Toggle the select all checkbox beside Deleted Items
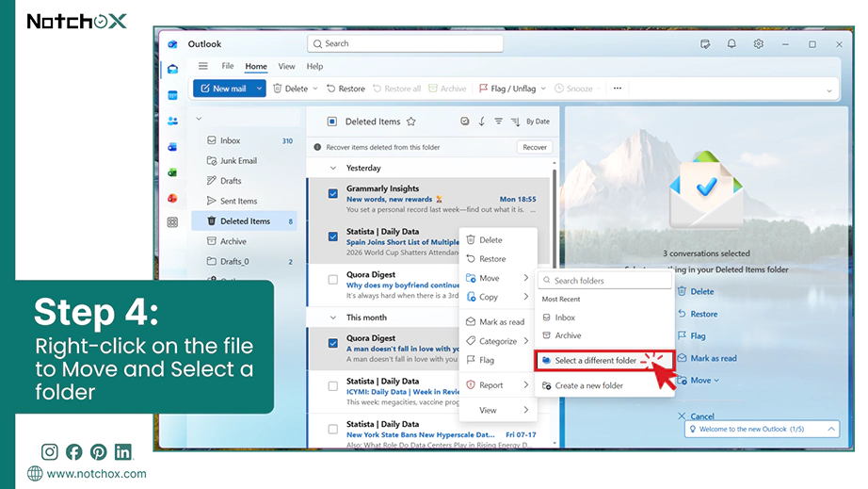This screenshot has height=489, width=868. coord(331,122)
